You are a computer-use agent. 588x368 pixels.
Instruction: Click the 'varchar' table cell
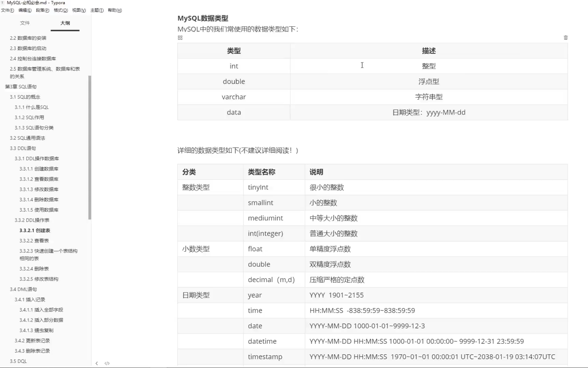pyautogui.click(x=234, y=97)
